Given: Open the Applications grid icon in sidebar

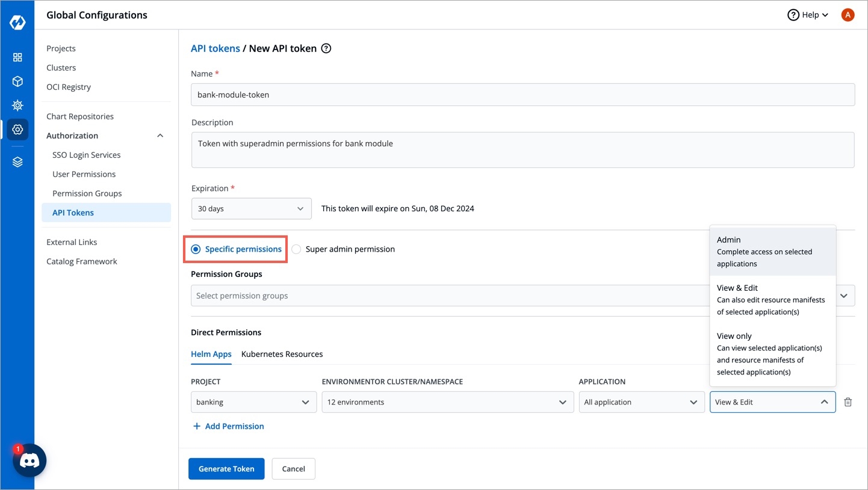Looking at the screenshot, I should tap(17, 57).
